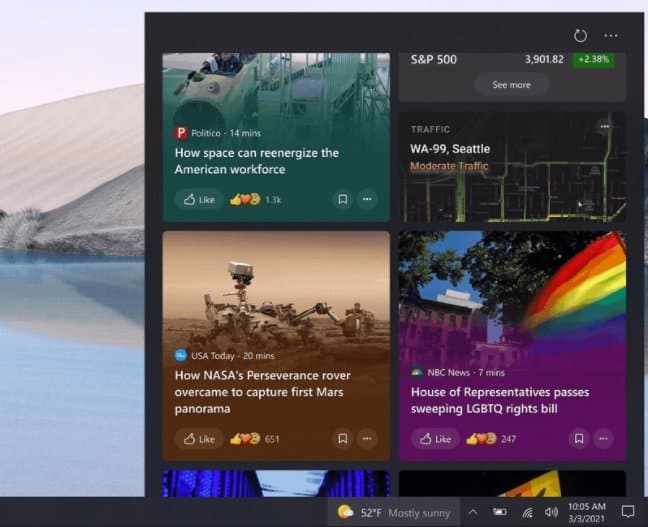
Task: Show hidden icons chevron in system tray
Action: 473,513
